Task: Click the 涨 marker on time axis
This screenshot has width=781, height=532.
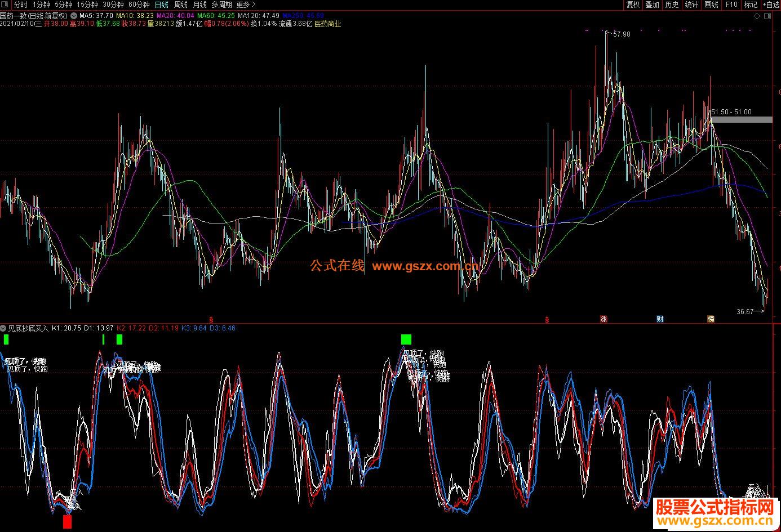Action: [x=603, y=319]
